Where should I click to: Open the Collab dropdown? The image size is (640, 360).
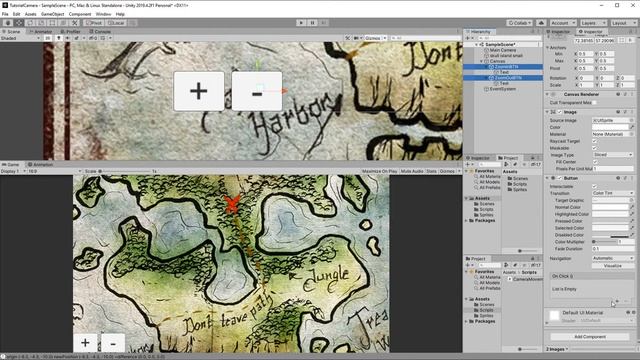tap(520, 23)
